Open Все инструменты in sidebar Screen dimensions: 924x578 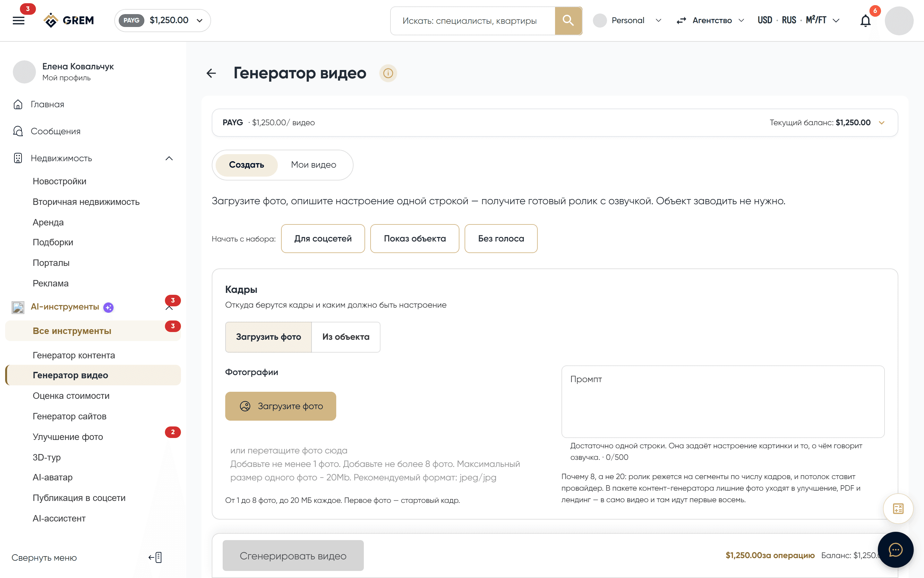[93, 331]
